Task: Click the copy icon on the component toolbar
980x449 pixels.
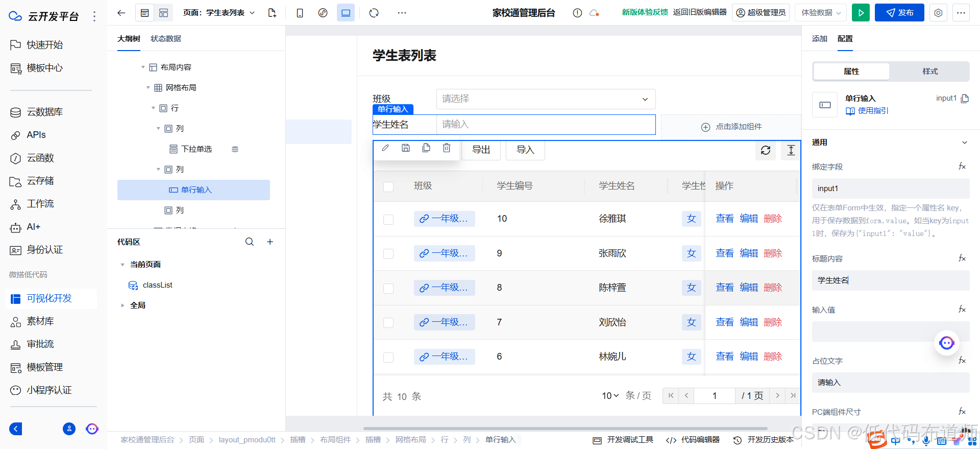Action: click(426, 148)
